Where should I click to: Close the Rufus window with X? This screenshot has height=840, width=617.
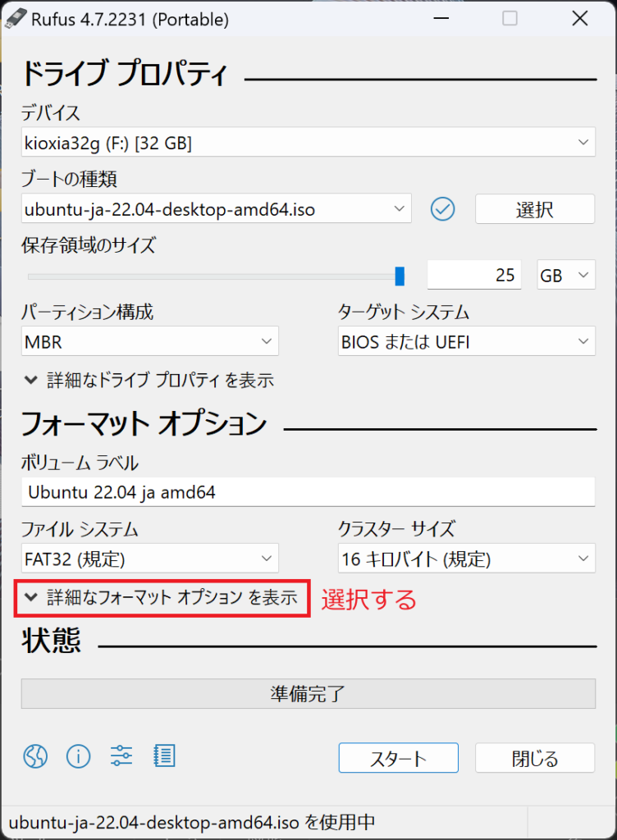point(580,19)
